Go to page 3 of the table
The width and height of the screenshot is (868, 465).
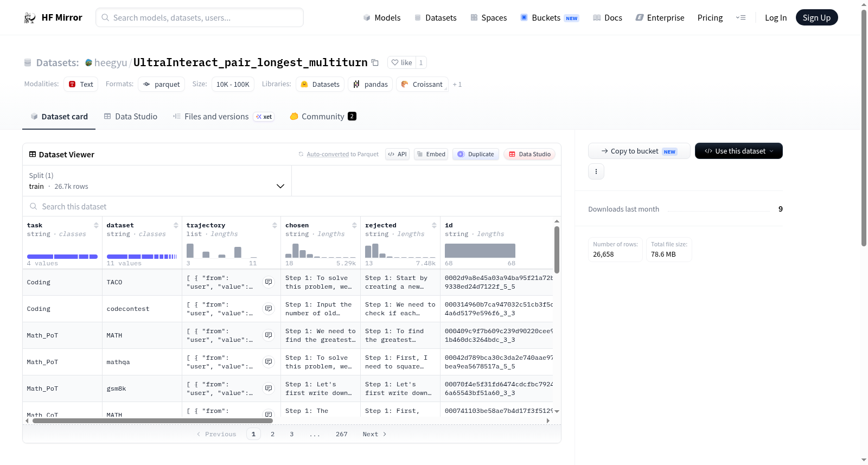point(292,434)
